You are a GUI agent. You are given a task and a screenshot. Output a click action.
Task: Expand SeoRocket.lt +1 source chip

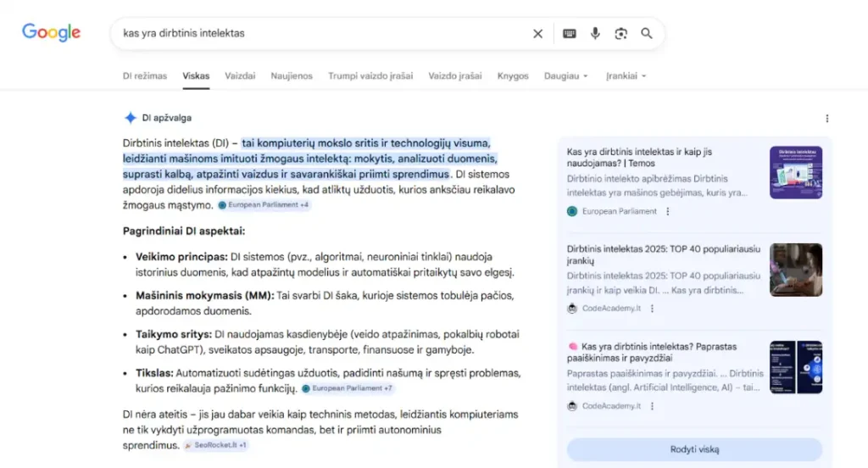pyautogui.click(x=215, y=445)
